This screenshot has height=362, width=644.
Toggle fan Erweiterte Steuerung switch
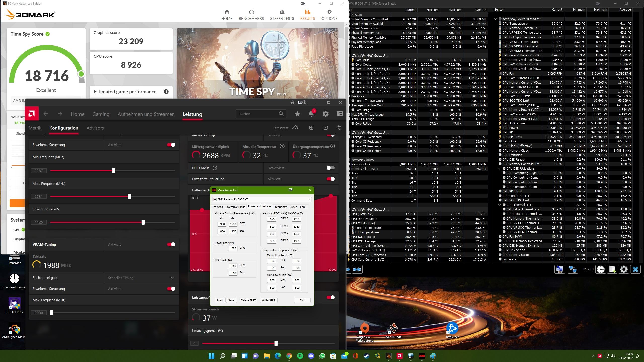point(330,179)
